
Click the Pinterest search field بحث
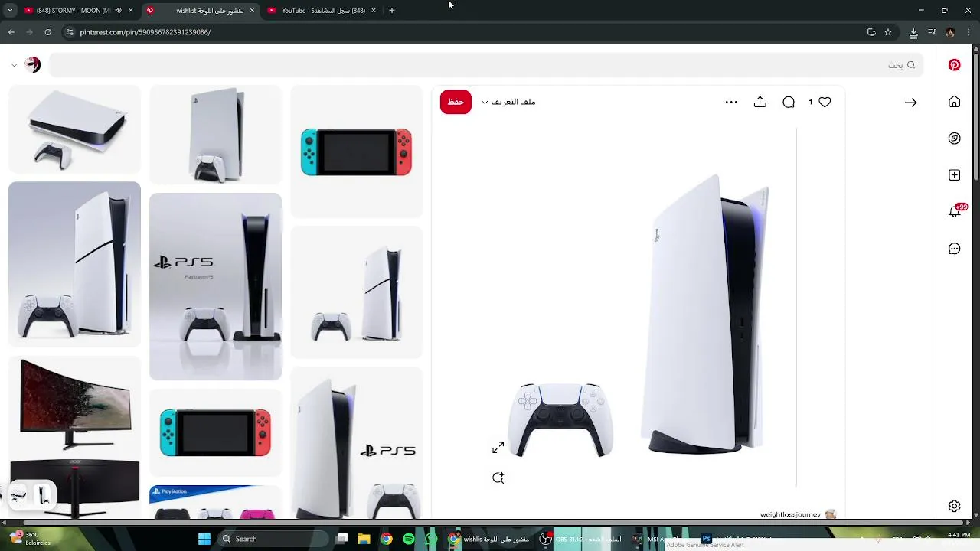click(486, 65)
